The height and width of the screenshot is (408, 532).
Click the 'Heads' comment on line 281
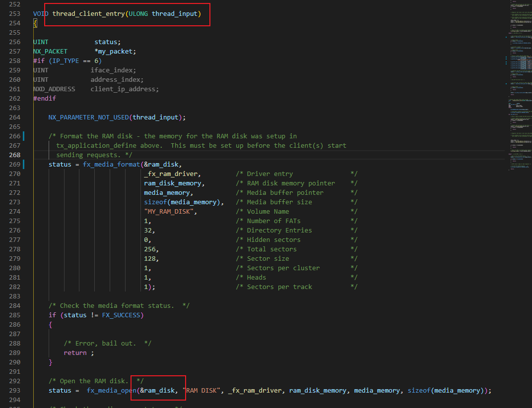tap(256, 278)
